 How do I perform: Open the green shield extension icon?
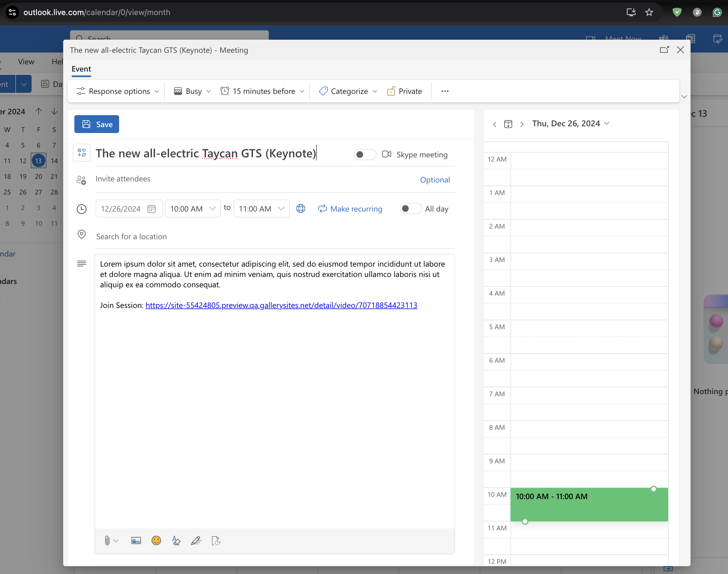[677, 12]
